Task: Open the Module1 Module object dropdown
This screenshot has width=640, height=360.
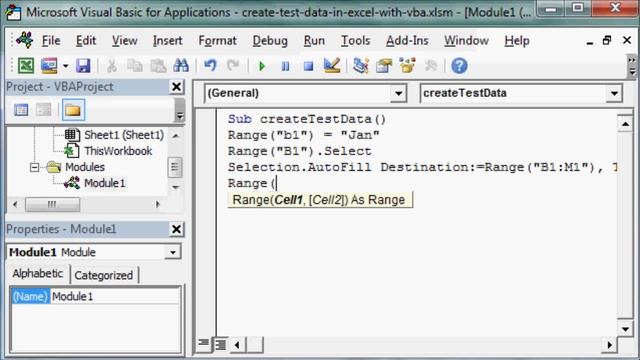Action: pos(173,252)
